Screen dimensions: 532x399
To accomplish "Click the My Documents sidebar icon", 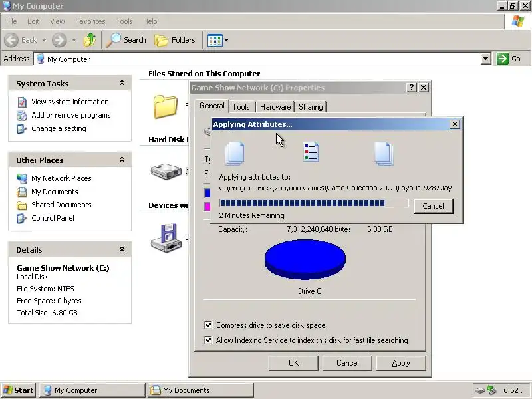I will pos(22,192).
